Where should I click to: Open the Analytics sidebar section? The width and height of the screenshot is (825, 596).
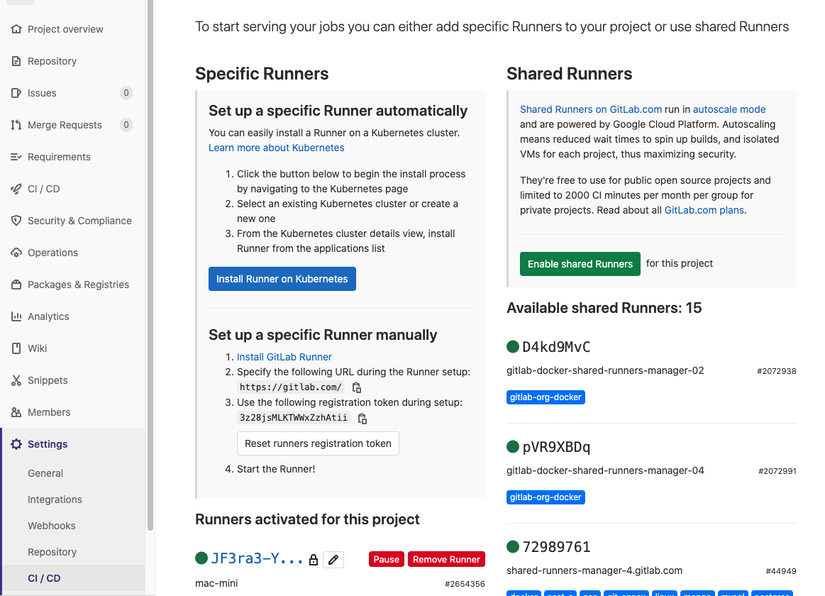pyautogui.click(x=48, y=316)
